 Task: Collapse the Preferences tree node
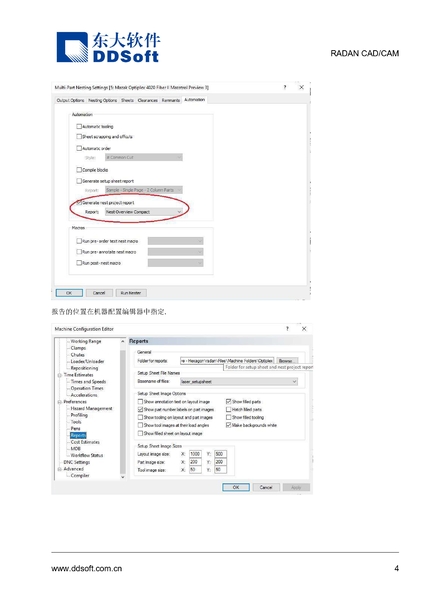60,402
